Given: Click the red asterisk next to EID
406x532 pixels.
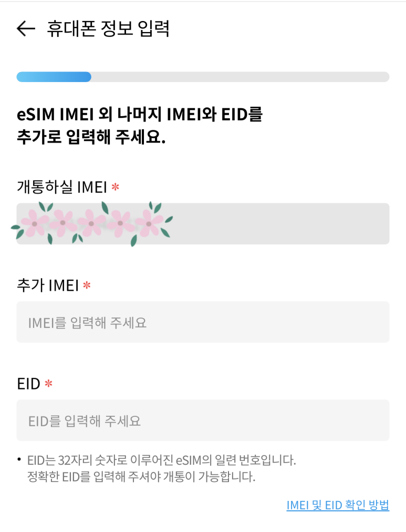Looking at the screenshot, I should (48, 383).
